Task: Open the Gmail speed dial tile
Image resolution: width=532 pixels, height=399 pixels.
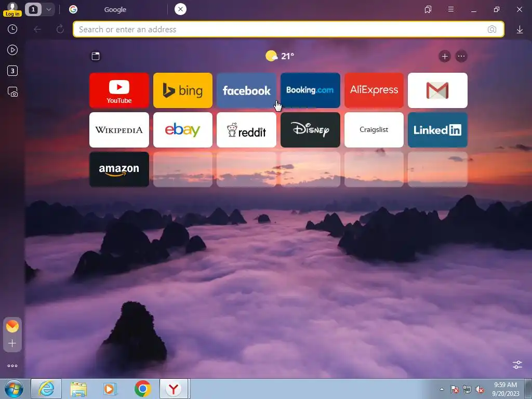Action: [x=437, y=90]
